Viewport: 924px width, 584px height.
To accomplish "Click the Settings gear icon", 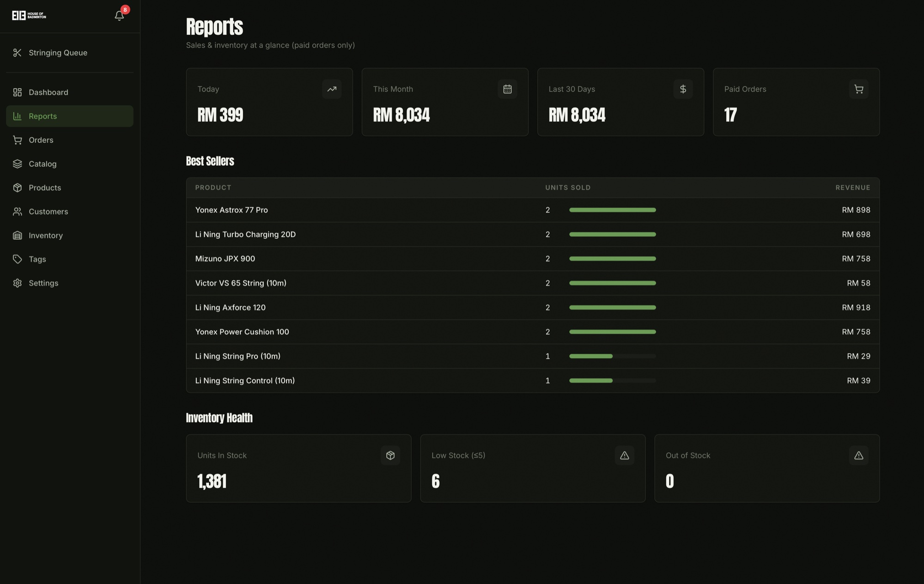I will (x=18, y=283).
